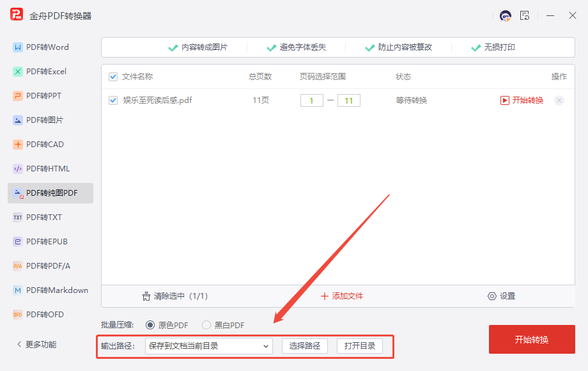Click the 避免字体丢失 feature label
Screen dimensions: 588x371
pos(302,47)
